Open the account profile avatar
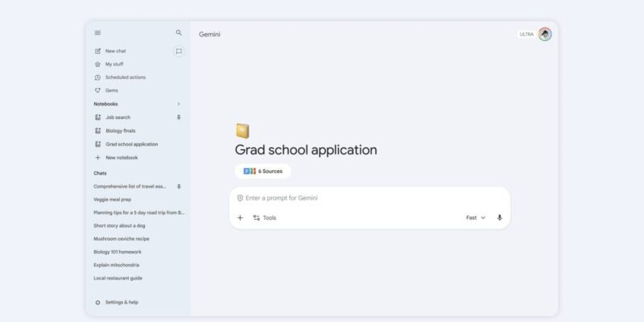The height and width of the screenshot is (322, 644). [x=545, y=35]
